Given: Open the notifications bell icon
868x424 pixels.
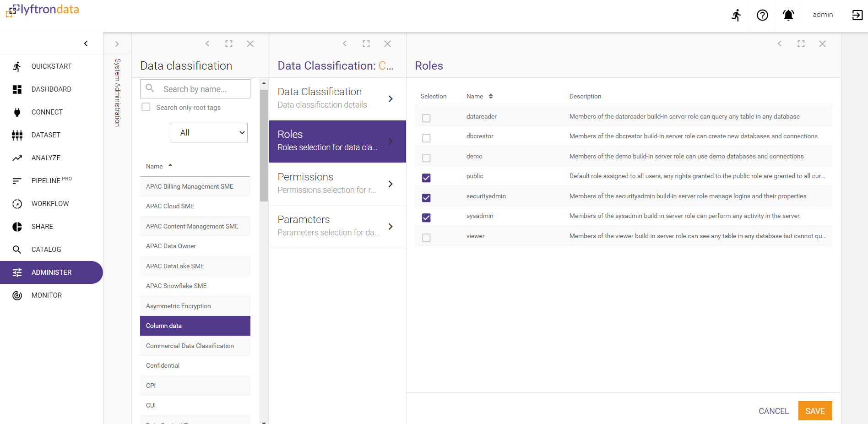Looking at the screenshot, I should (x=788, y=15).
